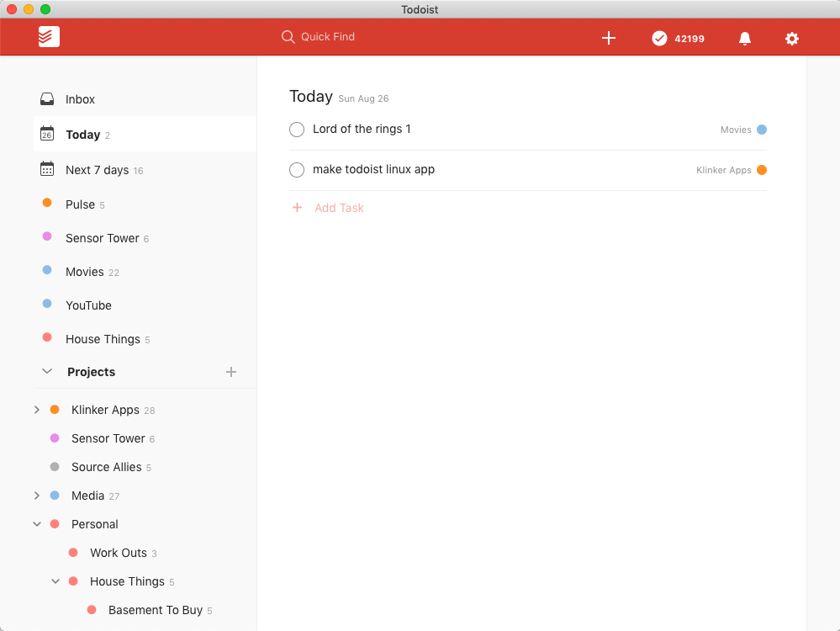Click the karma score 42199
The height and width of the screenshot is (631, 840).
[x=689, y=39]
